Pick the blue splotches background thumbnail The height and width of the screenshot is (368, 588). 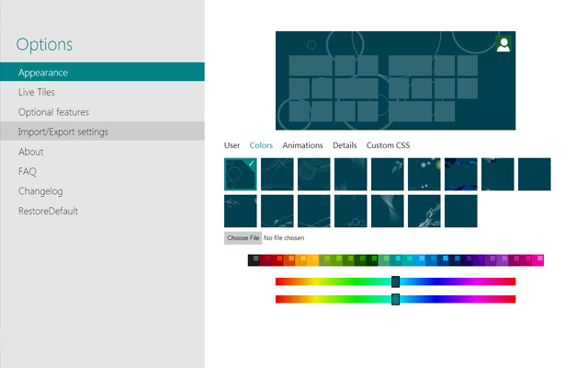tap(461, 174)
